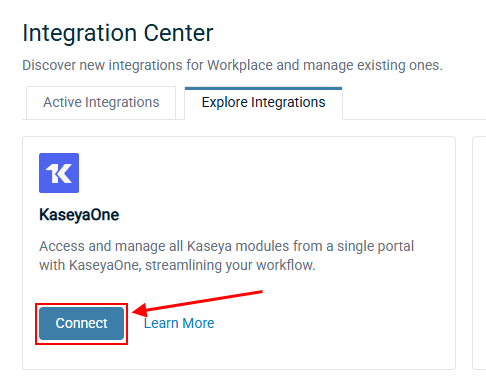Switch to the Explore Integrations tab
This screenshot has width=486, height=385.
tap(263, 102)
